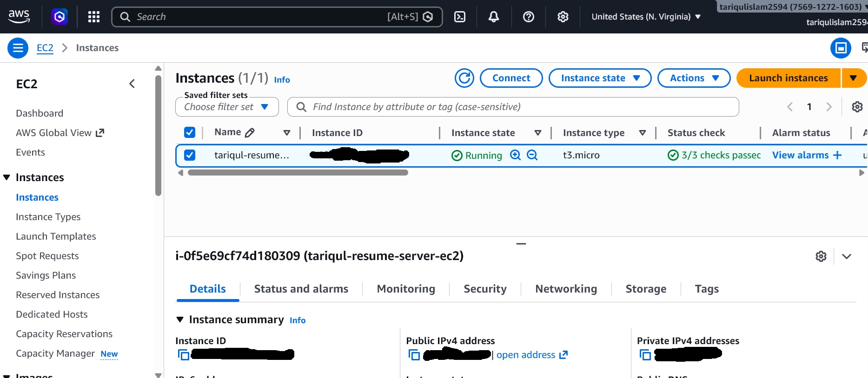The width and height of the screenshot is (868, 378).
Task: Open the Storage tab
Action: tap(646, 289)
